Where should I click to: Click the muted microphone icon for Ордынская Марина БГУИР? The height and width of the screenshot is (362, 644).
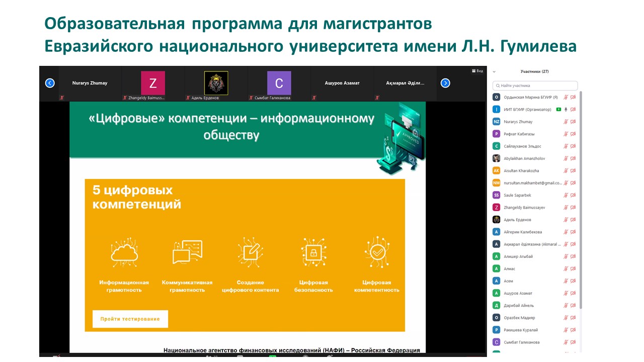click(566, 97)
